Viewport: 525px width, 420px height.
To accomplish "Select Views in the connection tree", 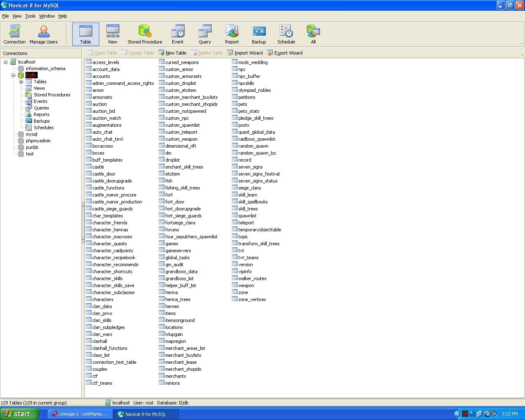I will click(39, 88).
